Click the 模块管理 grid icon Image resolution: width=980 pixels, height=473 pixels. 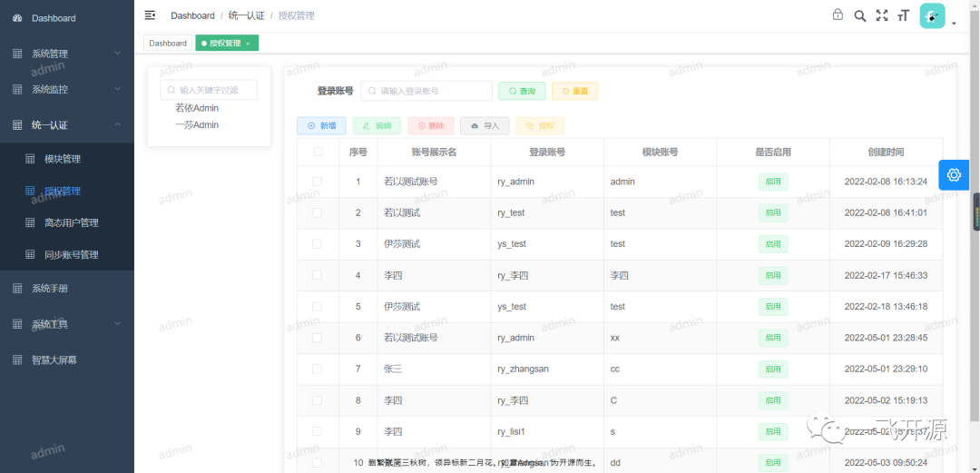[30, 159]
